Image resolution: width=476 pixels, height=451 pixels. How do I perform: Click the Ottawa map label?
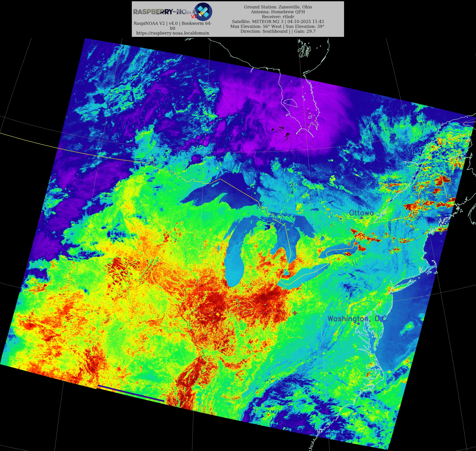(x=361, y=213)
